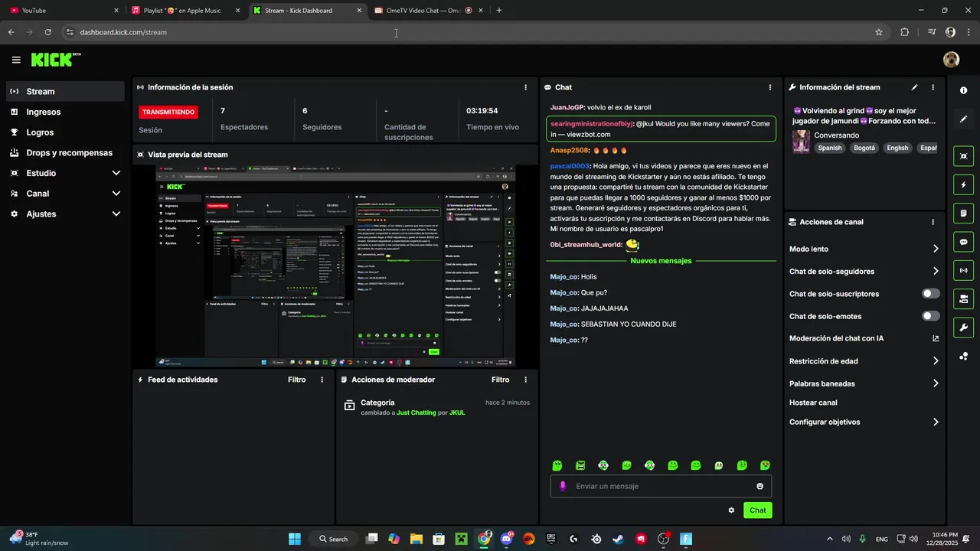
Task: Toggle the chat bubble widget icon in sidebar
Action: click(x=963, y=242)
